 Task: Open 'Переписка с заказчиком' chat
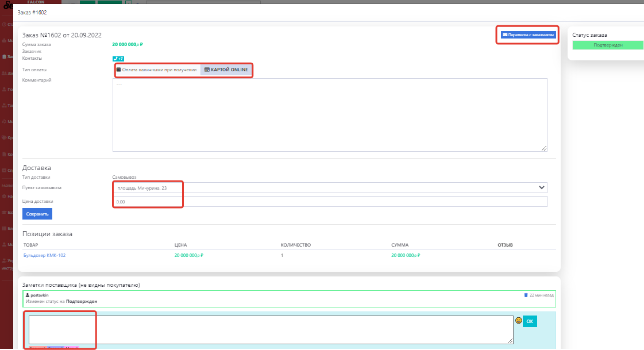click(529, 34)
